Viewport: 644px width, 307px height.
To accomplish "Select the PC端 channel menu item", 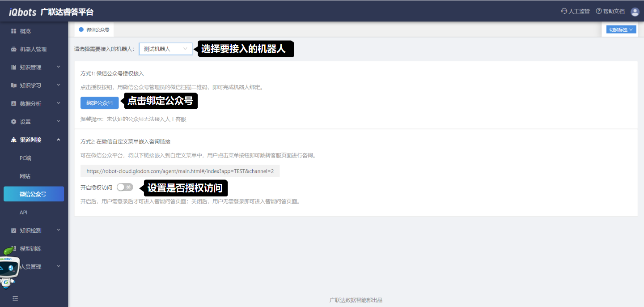I will point(25,158).
